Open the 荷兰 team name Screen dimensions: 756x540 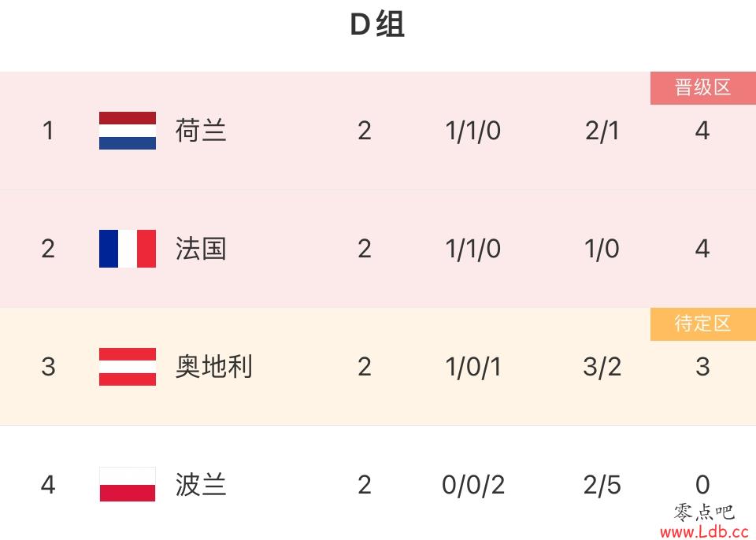[201, 131]
